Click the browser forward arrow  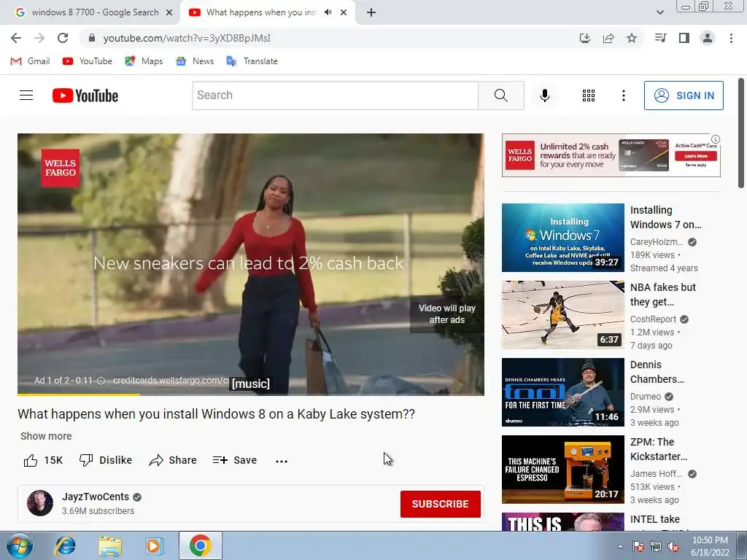(39, 38)
